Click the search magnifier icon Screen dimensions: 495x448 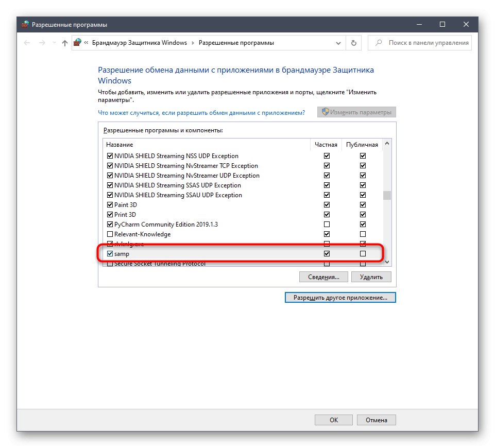(x=379, y=43)
